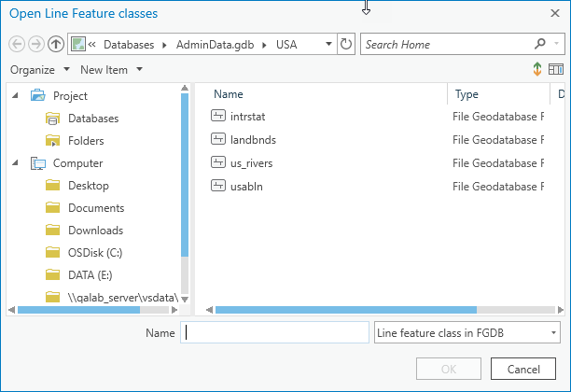Collapse the Project tree node
This screenshot has height=392, width=571.
tap(16, 95)
